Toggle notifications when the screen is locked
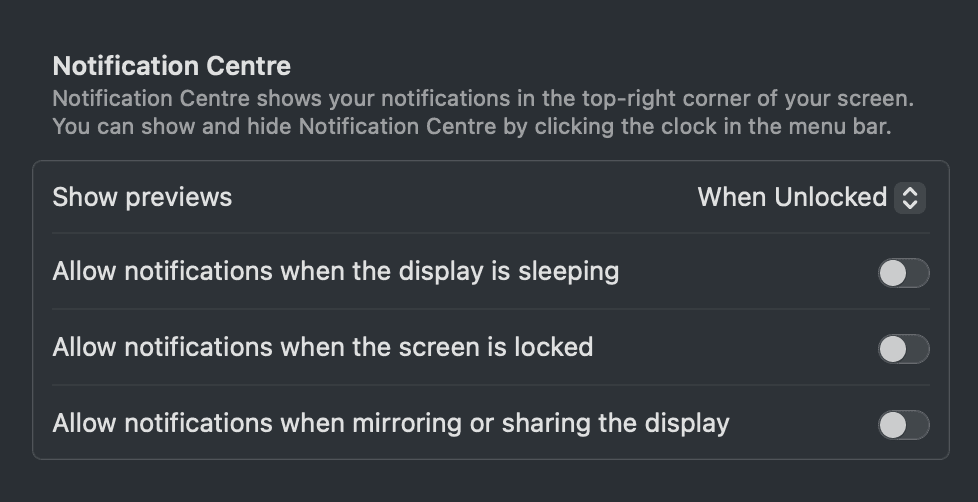 point(903,348)
